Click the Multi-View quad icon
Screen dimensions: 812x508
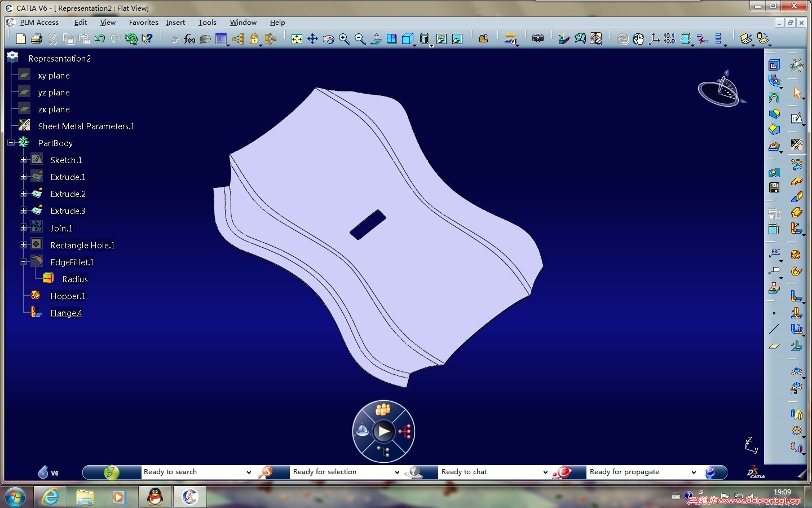point(391,38)
